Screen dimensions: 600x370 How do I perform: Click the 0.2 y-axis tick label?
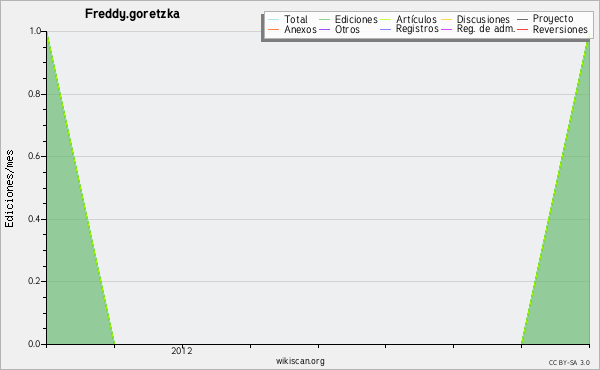tap(34, 281)
